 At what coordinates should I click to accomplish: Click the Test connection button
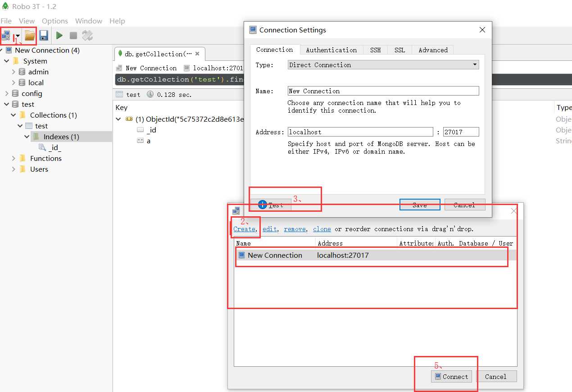271,205
